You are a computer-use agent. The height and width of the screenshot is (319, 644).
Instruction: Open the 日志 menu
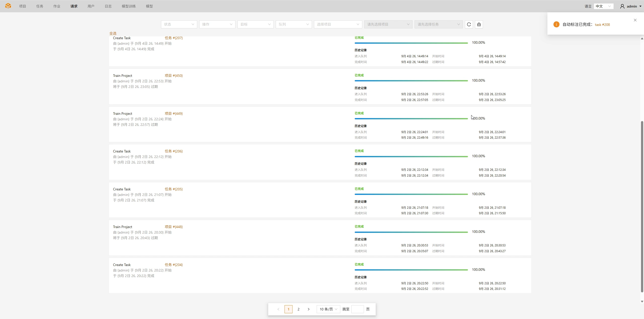(x=108, y=6)
